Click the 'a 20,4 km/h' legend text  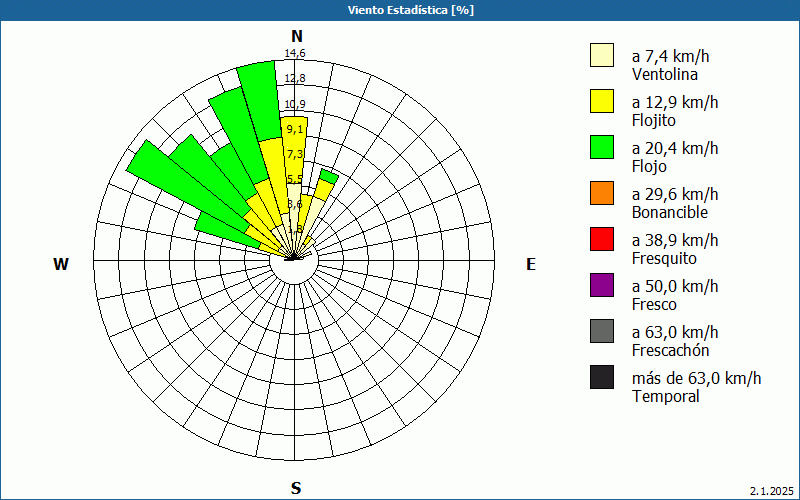(x=675, y=148)
